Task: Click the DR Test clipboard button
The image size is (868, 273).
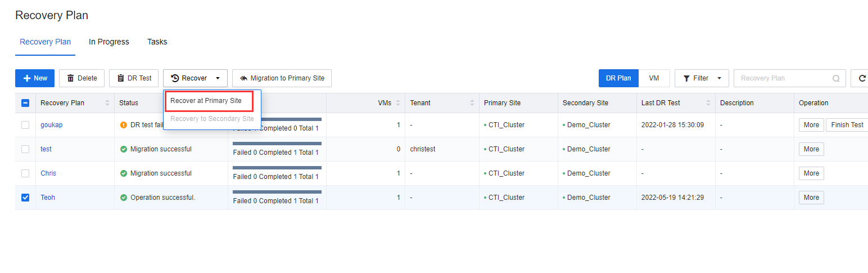Action: tap(134, 78)
